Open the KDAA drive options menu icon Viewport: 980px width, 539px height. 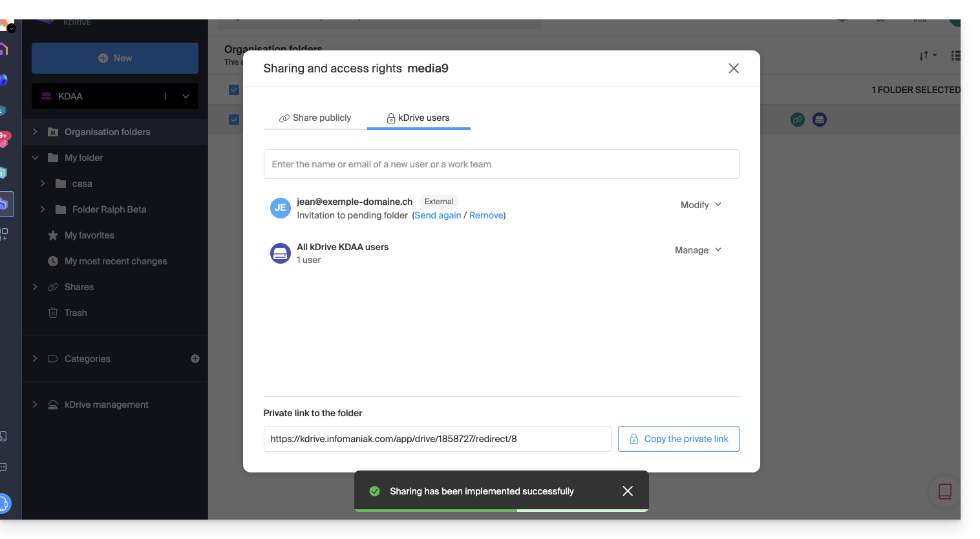click(165, 96)
